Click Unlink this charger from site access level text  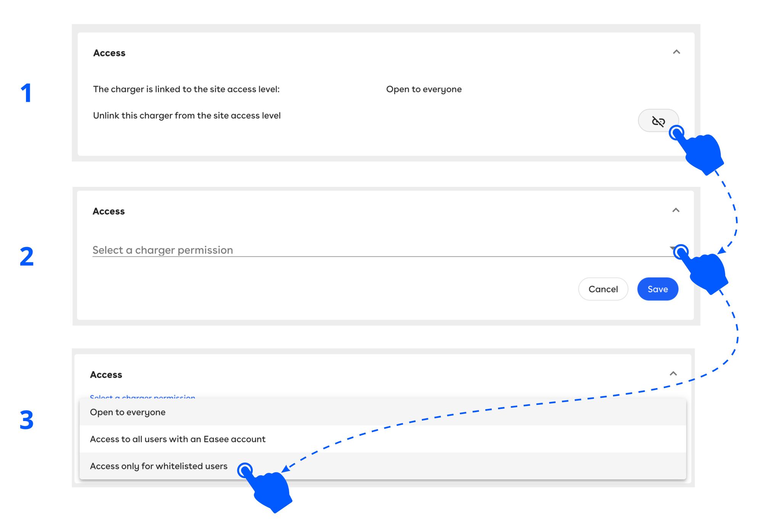(x=187, y=116)
